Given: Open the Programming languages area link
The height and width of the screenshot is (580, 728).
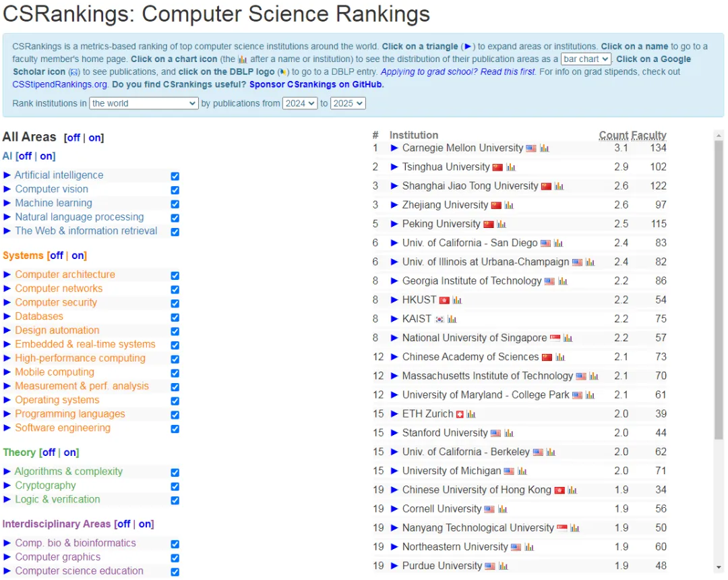Looking at the screenshot, I should click(70, 413).
